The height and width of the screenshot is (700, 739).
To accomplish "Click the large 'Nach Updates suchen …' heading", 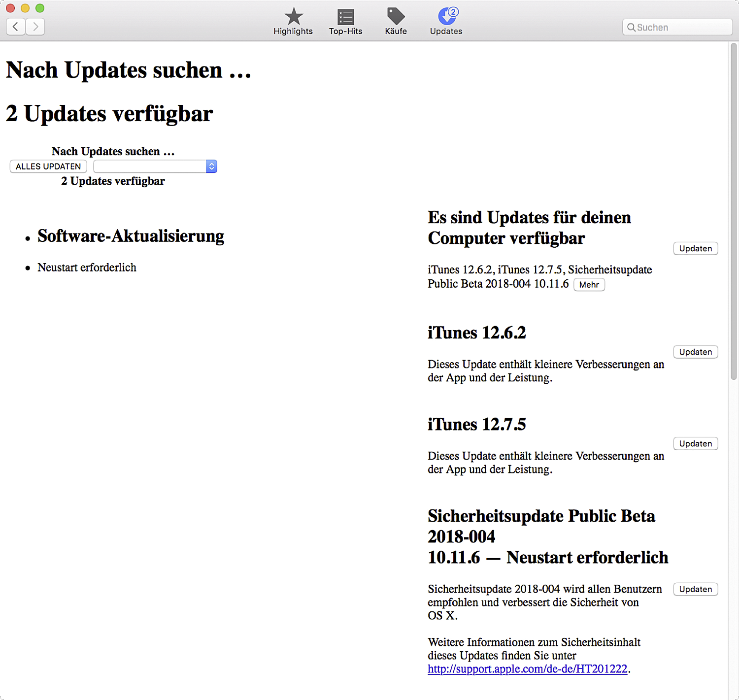I will click(129, 70).
